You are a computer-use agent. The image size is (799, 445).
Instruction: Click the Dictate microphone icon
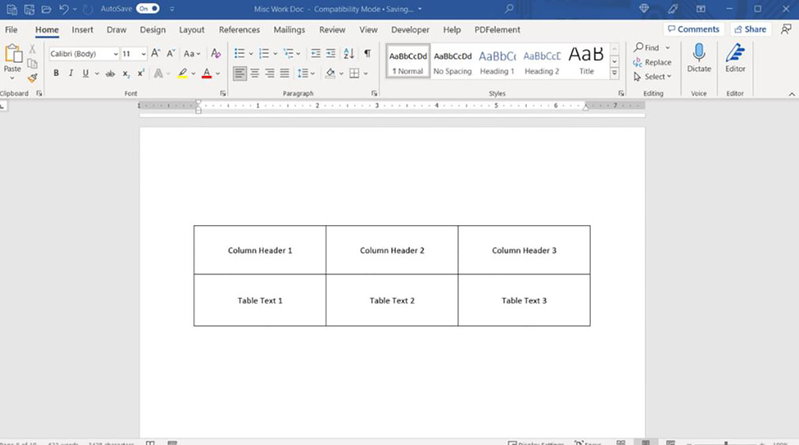(x=699, y=53)
